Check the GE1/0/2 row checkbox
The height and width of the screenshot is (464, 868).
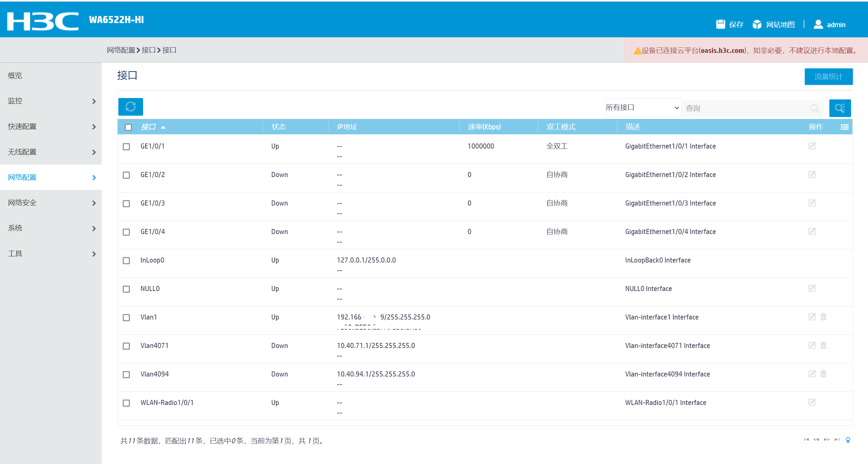point(126,175)
